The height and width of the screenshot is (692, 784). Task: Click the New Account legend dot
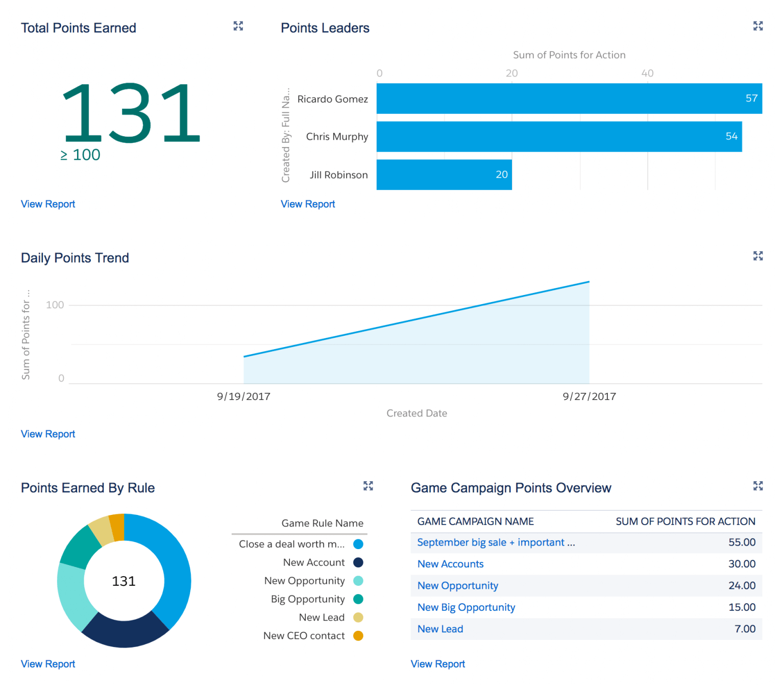358,562
